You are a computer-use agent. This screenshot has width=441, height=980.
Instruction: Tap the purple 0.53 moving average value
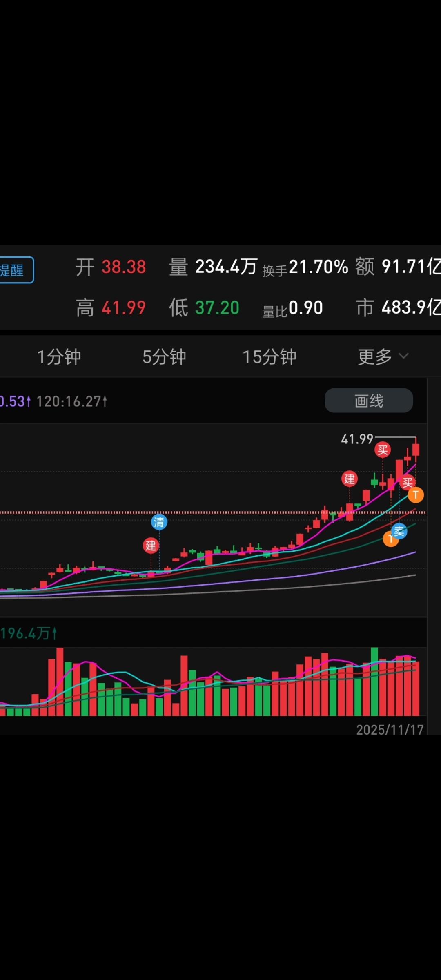(x=15, y=401)
